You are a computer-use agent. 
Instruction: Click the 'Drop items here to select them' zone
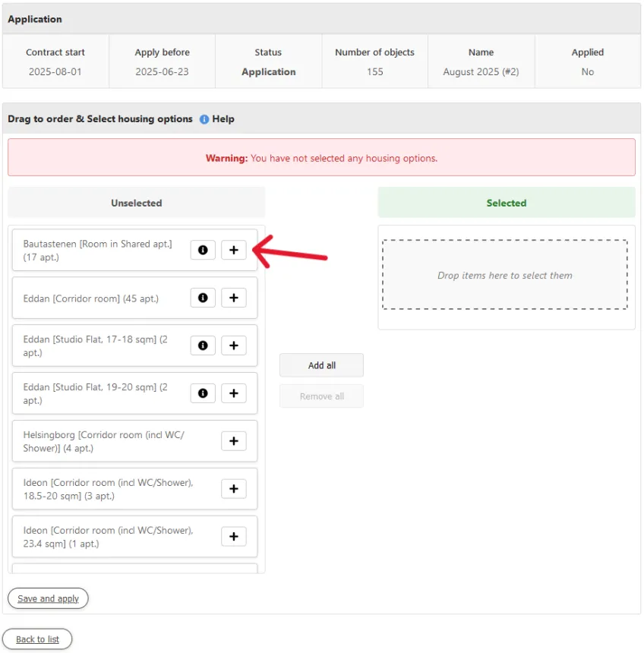tap(505, 275)
